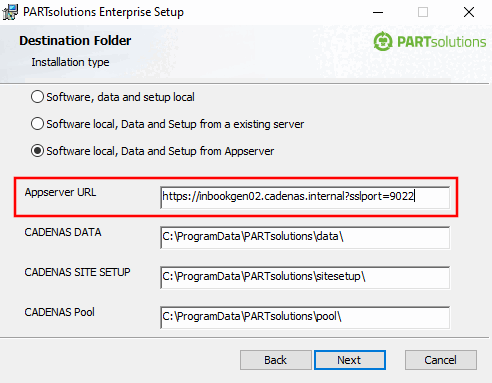
Task: Click the 'CADENAS Pool' label text
Action: coord(59,312)
